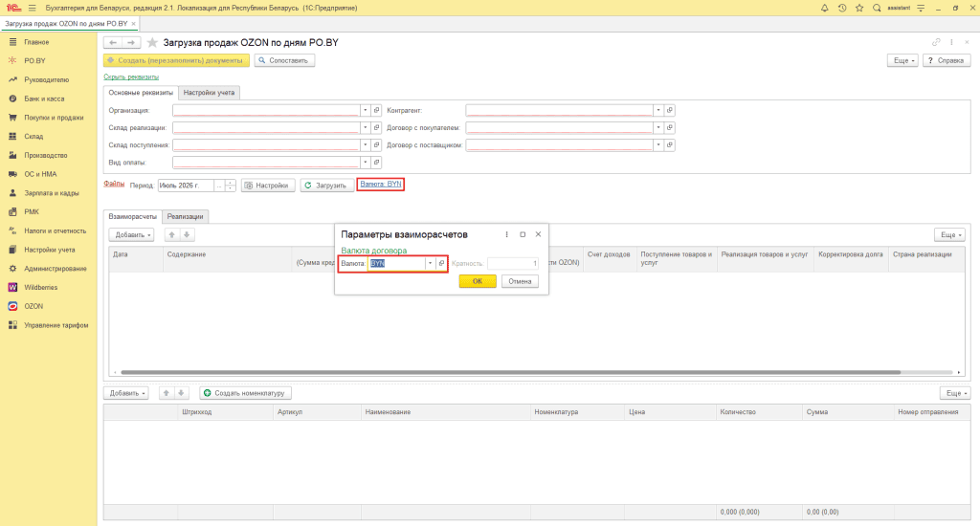Click the OZON sidebar icon
Image resolution: width=980 pixels, height=526 pixels.
pyautogui.click(x=12, y=306)
